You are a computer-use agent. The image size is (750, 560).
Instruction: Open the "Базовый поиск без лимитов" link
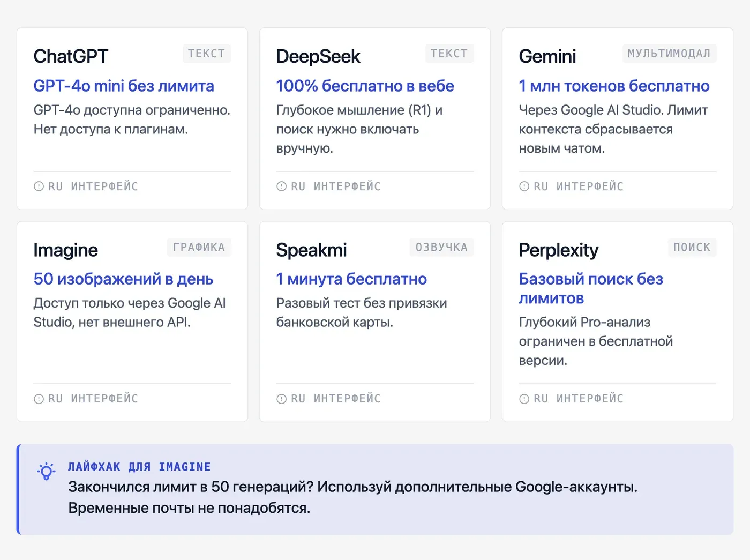coord(591,288)
